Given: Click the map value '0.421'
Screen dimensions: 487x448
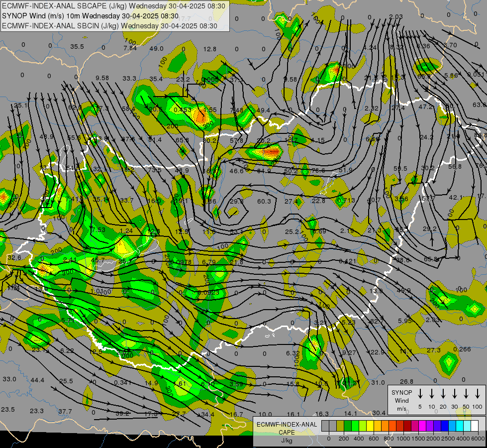Looking at the screenshot, I should 348,261.
